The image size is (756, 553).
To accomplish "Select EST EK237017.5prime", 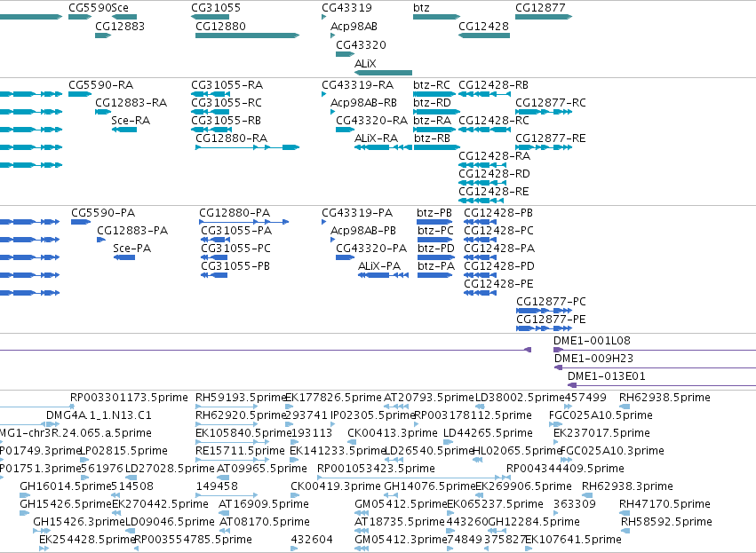I will 601,433.
